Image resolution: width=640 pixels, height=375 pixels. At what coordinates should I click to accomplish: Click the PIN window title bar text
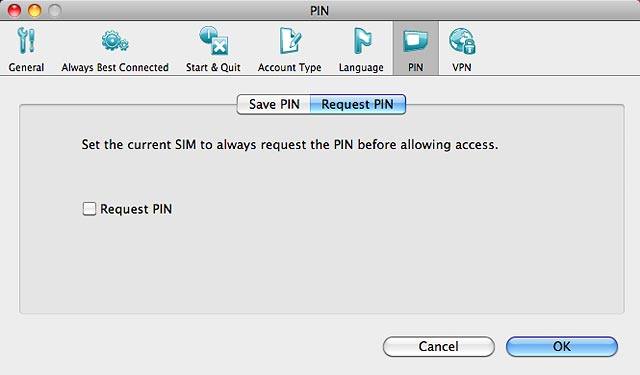point(319,11)
